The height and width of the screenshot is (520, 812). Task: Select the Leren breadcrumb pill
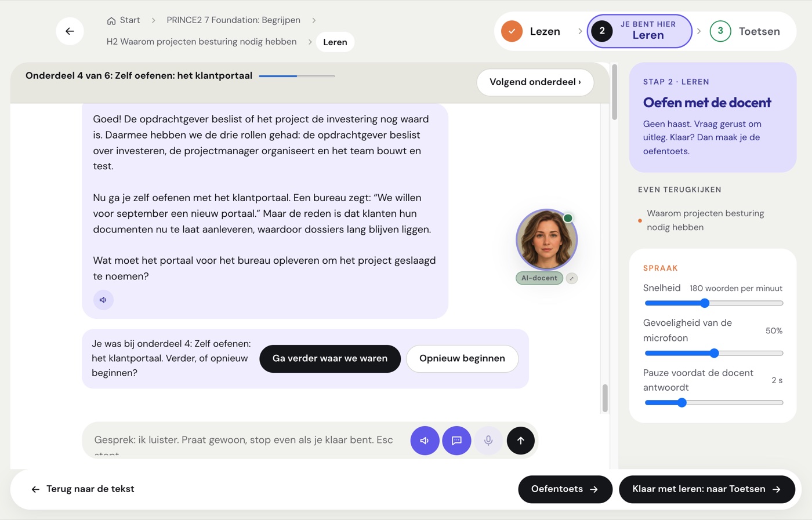(x=335, y=42)
